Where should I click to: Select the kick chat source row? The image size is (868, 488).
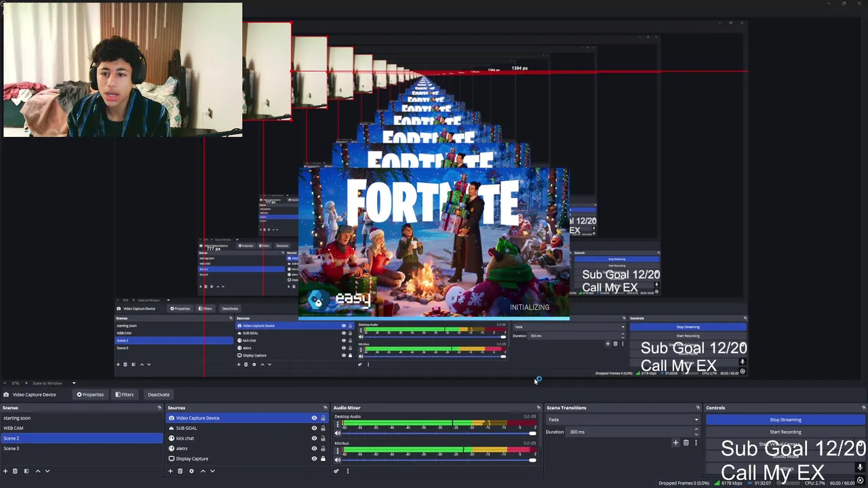tap(247, 439)
